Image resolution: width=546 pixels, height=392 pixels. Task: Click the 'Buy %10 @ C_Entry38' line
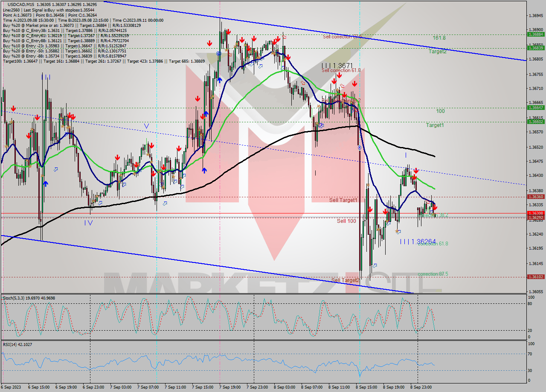tap(64, 31)
